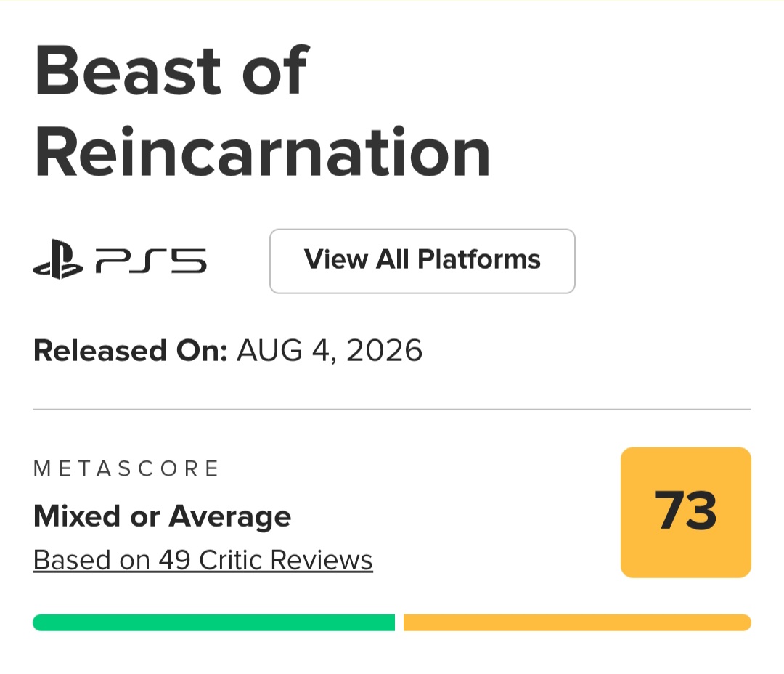Screen dimensions: 784x674
Task: Open the Based on 49 Critic Reviews link
Action: coord(203,559)
